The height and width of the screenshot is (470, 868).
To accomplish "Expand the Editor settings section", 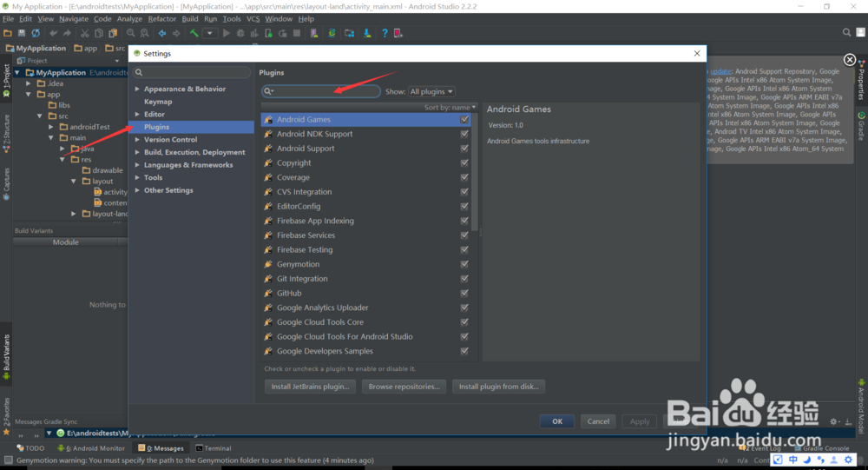I will click(137, 114).
